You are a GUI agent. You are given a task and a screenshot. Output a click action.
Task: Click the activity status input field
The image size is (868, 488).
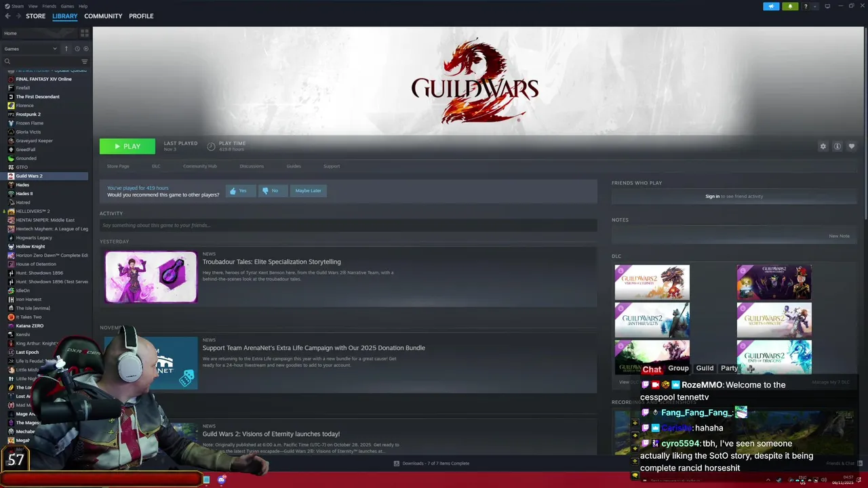349,225
